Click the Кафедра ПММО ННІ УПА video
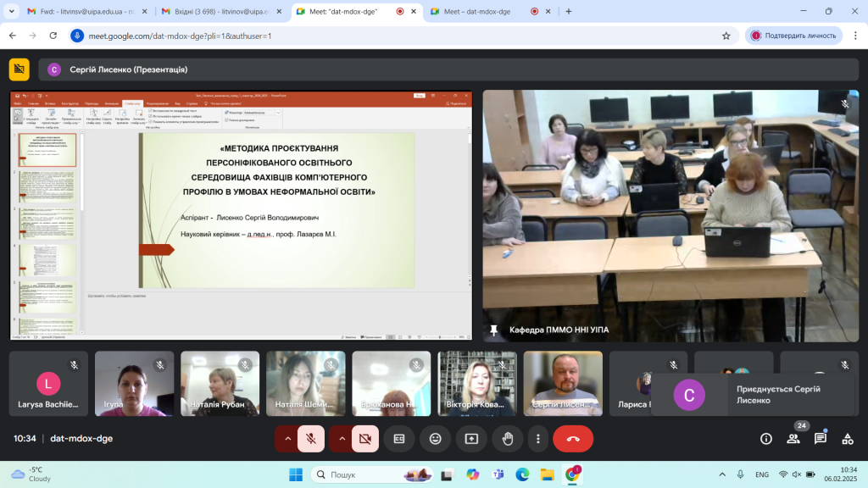 point(671,216)
